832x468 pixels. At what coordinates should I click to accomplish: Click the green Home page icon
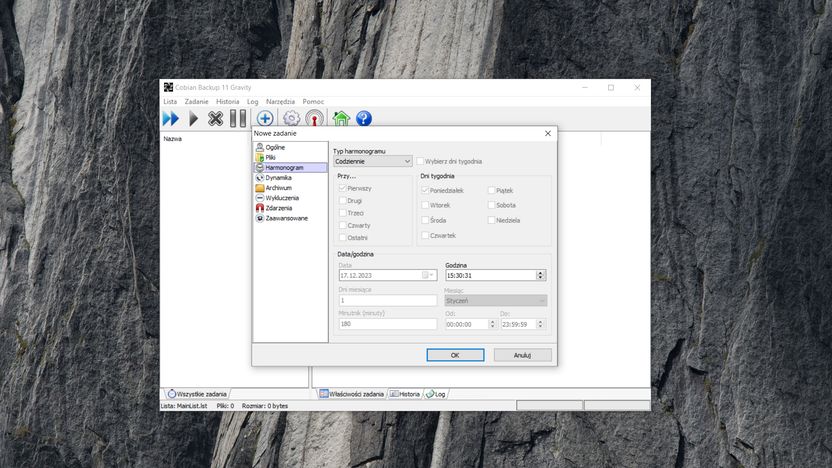pos(341,118)
